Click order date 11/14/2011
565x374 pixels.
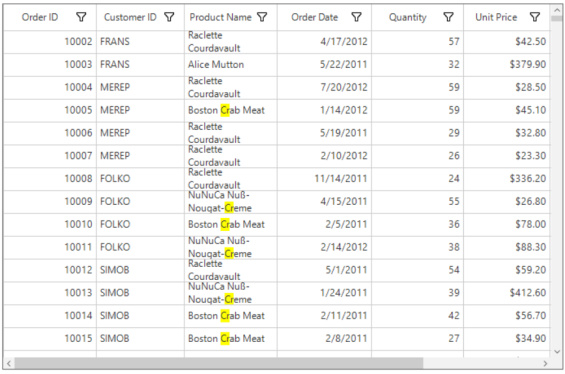click(324, 179)
